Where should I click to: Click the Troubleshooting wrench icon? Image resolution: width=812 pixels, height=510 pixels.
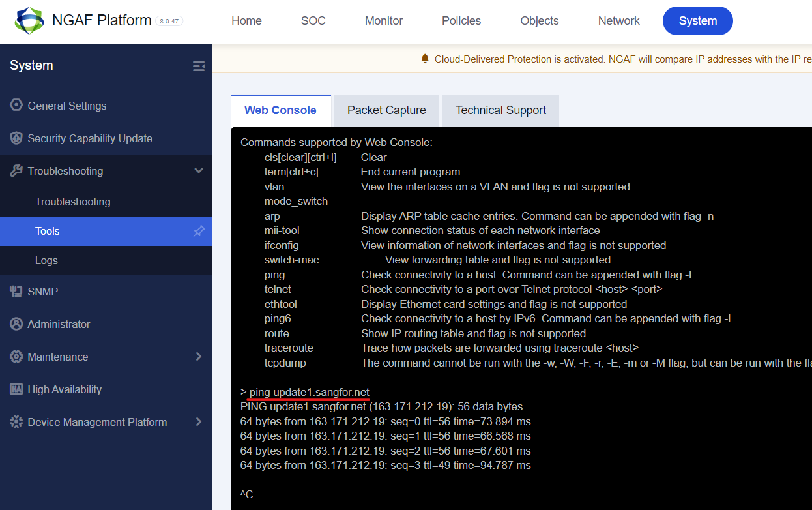point(16,171)
